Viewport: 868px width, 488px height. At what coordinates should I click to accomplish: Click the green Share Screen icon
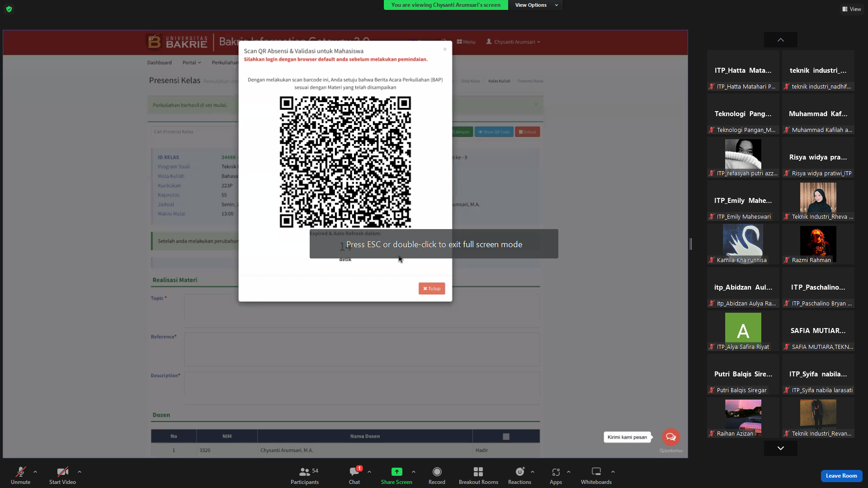396,472
